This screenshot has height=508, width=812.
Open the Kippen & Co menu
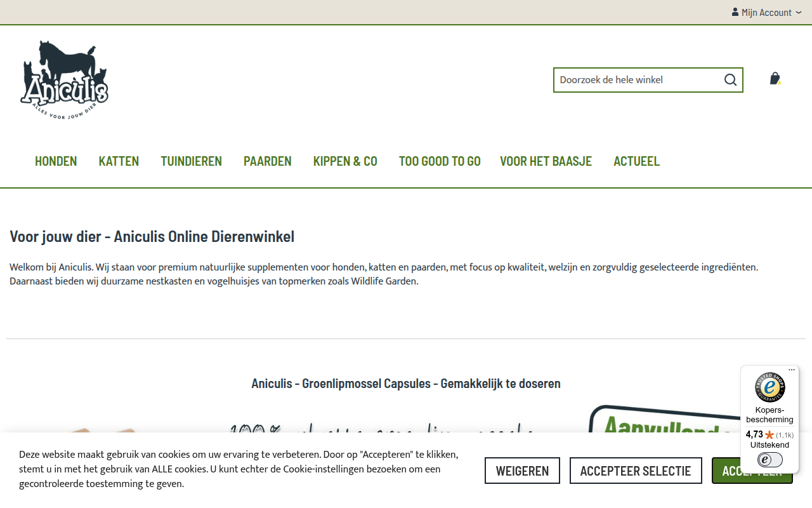click(x=345, y=161)
